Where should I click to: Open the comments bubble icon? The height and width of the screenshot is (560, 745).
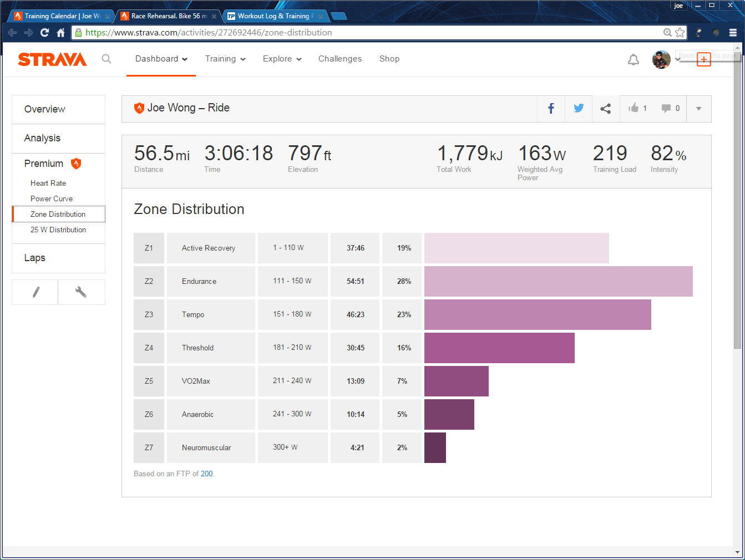tap(666, 109)
